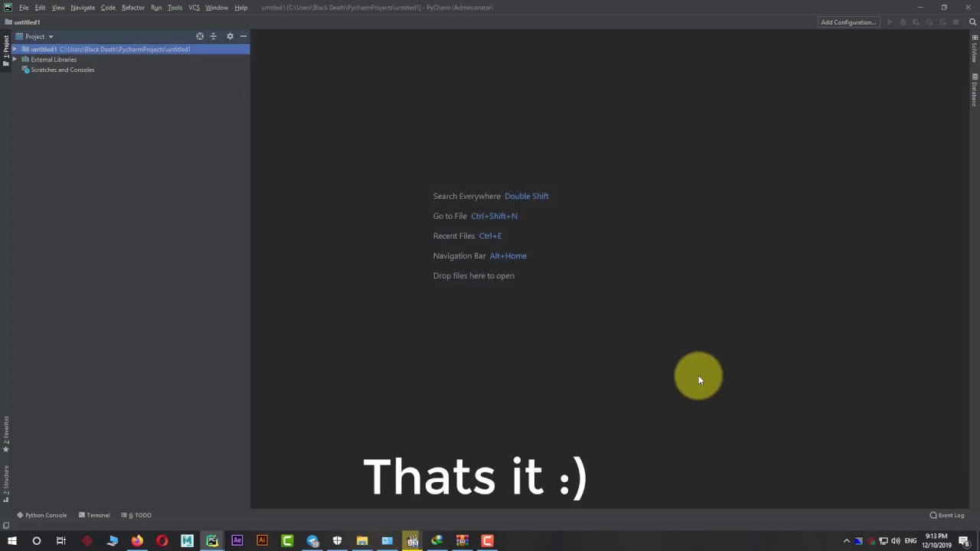
Task: Click the Stop square icon in toolbar
Action: click(955, 22)
